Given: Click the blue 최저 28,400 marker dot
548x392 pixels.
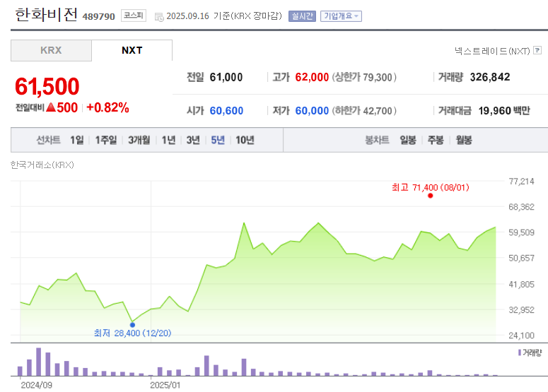Looking at the screenshot, I should [132, 325].
